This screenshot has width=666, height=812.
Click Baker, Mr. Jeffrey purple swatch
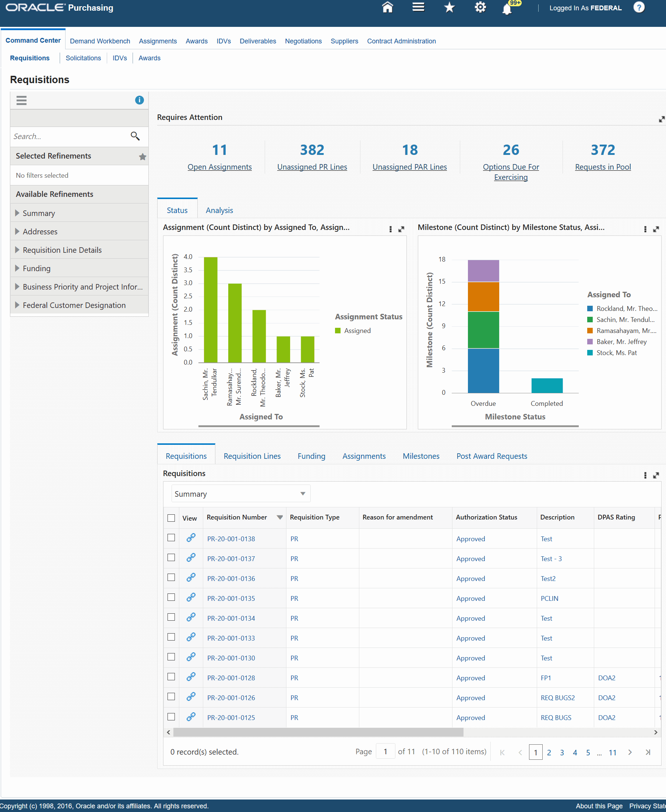pos(590,341)
